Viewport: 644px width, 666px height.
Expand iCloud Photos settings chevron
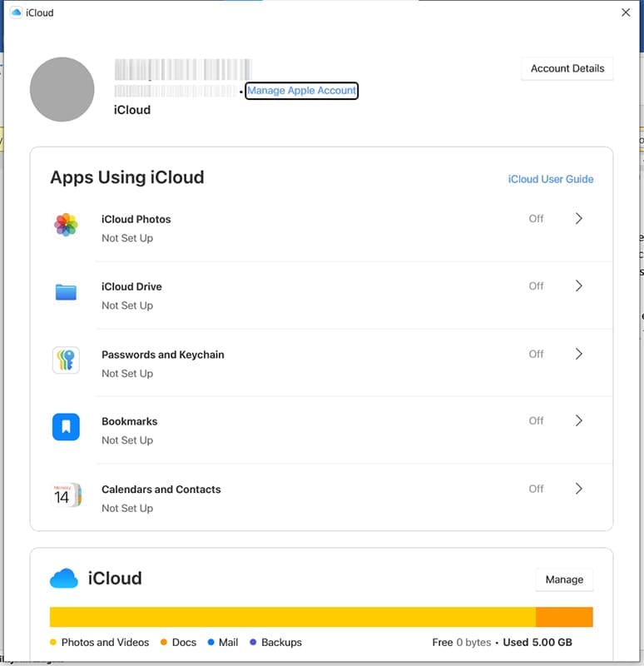(x=579, y=219)
